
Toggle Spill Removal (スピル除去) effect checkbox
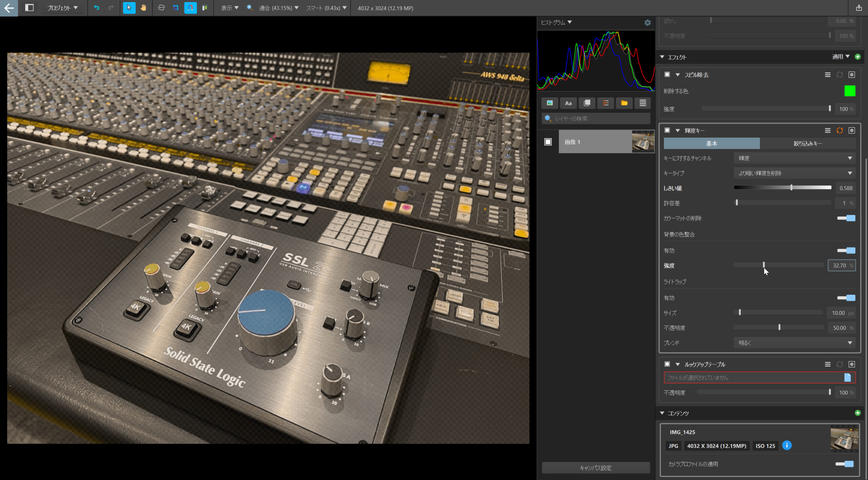tap(667, 75)
